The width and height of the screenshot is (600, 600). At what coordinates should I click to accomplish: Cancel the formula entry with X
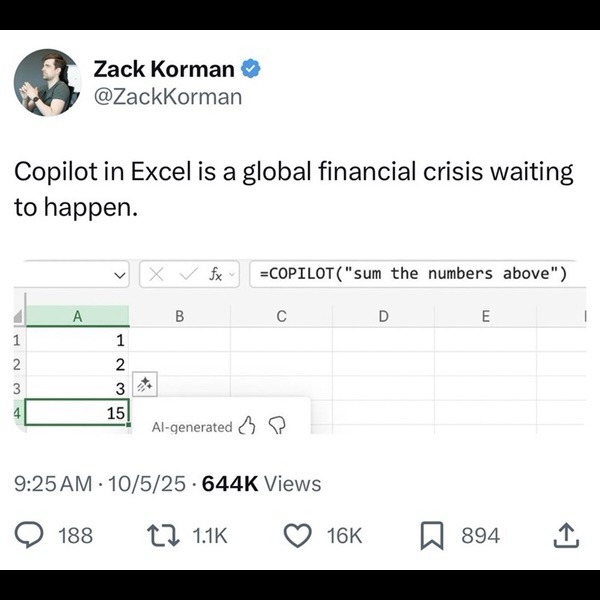click(x=156, y=274)
